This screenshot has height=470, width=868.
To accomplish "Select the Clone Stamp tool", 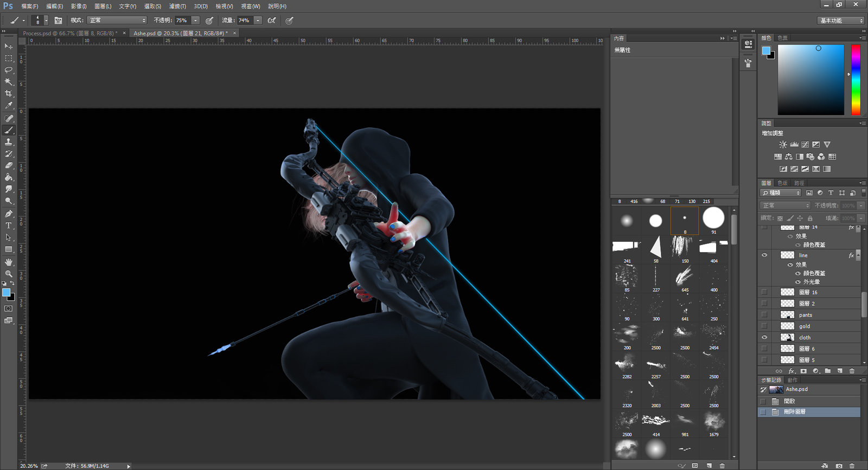I will [9, 142].
